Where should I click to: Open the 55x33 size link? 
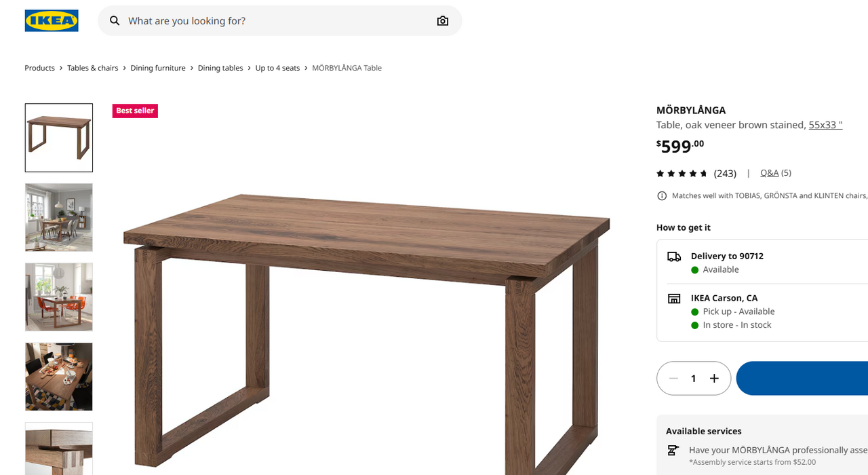pos(825,125)
